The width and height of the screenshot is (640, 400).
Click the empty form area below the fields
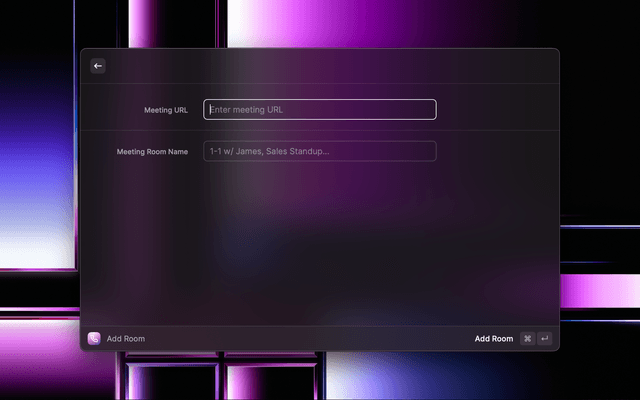[x=320, y=240]
